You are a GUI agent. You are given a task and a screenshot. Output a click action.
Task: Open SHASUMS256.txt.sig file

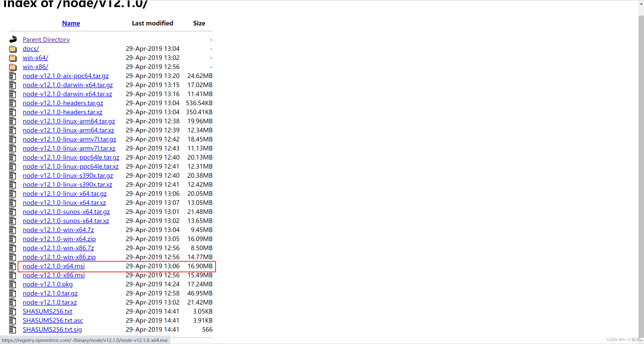[52, 329]
